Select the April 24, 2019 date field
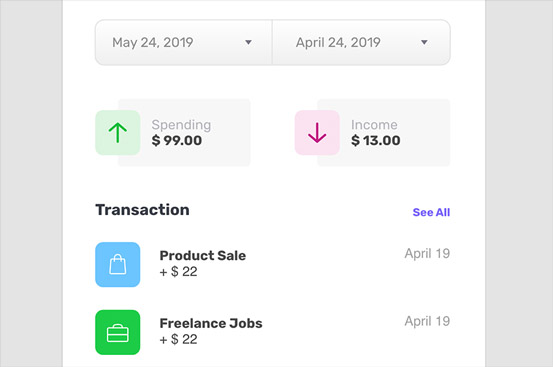Image resolution: width=553 pixels, height=367 pixels. [x=361, y=42]
